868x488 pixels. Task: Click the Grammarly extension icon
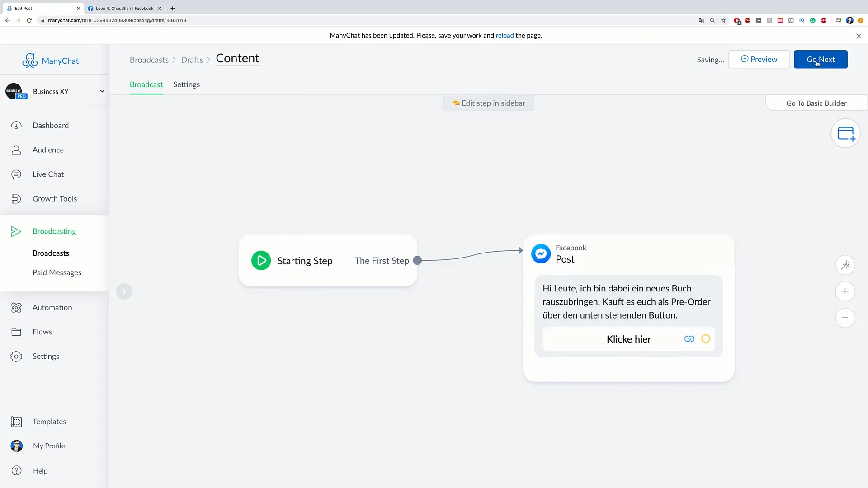(x=812, y=20)
